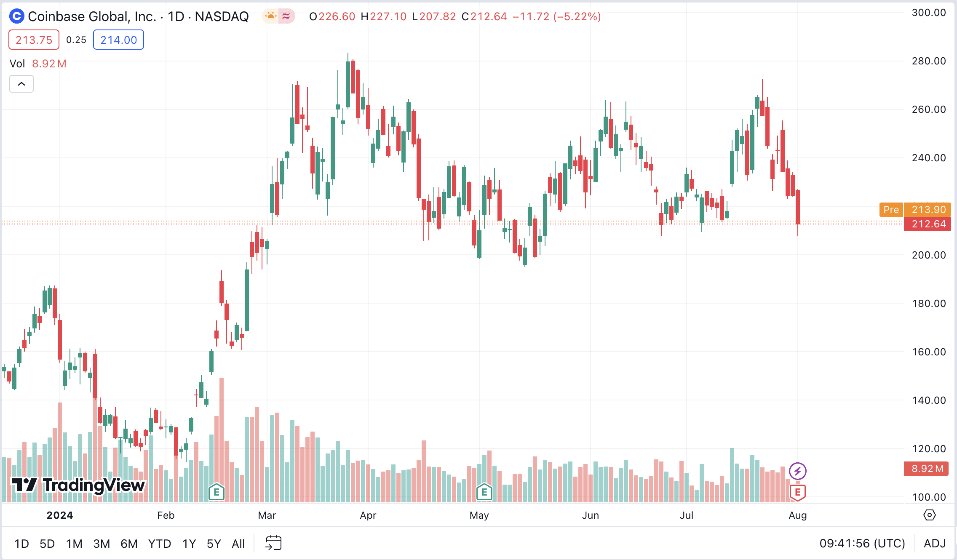Select the 3M time range

[x=102, y=544]
